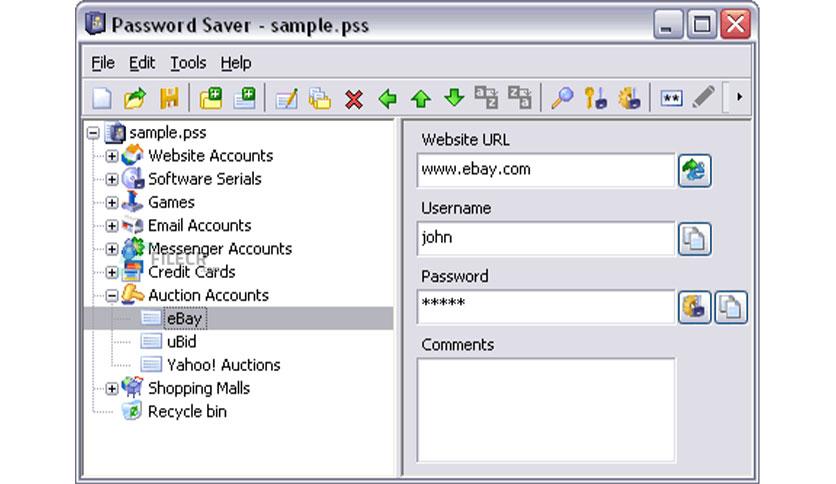Screen dimensions: 836x484
Task: Add a new entry with the card-plus icon
Action: (245, 98)
